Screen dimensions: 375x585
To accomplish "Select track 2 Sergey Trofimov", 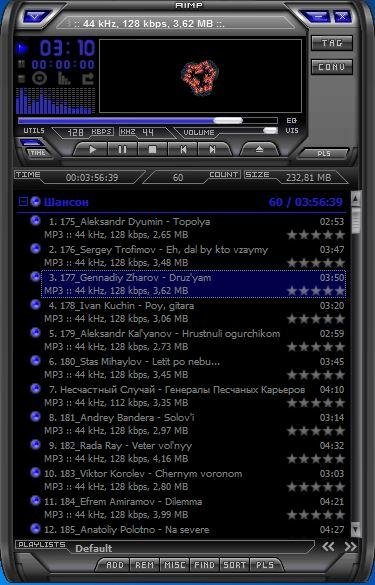I will pos(193,256).
